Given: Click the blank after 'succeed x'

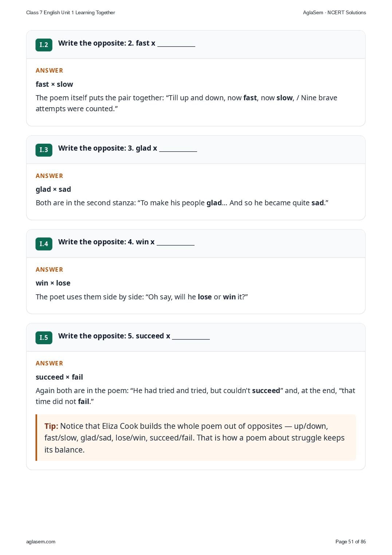Looking at the screenshot, I should [x=191, y=337].
